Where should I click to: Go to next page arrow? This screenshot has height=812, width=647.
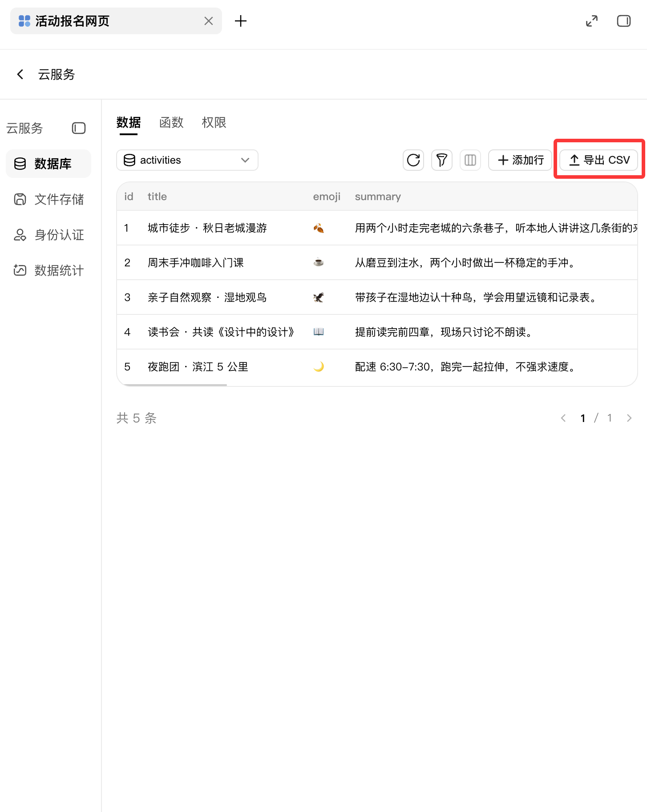tap(629, 418)
